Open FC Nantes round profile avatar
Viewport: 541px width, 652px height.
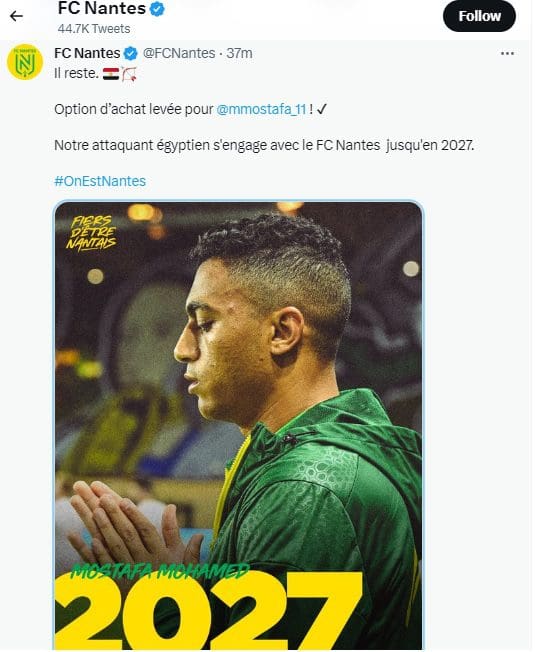click(x=25, y=62)
